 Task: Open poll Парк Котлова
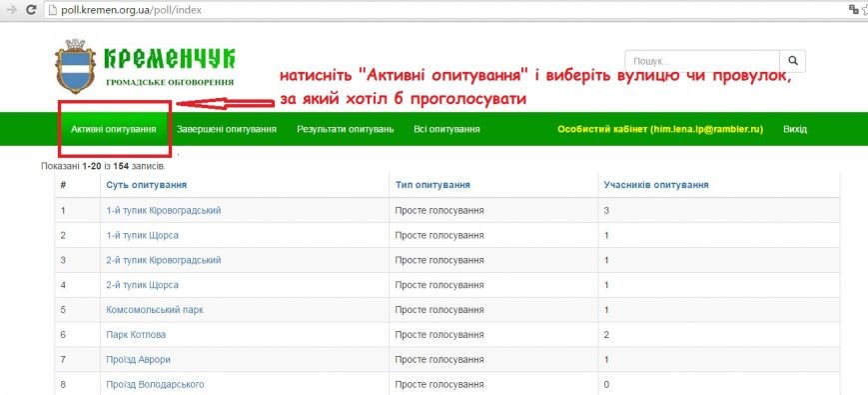(136, 335)
